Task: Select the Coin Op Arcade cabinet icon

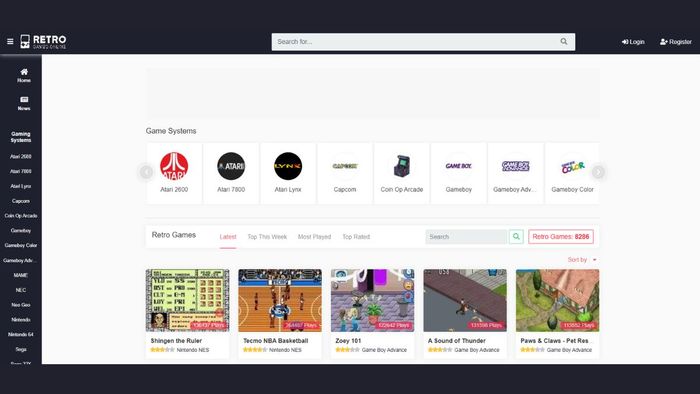Action: tap(402, 166)
